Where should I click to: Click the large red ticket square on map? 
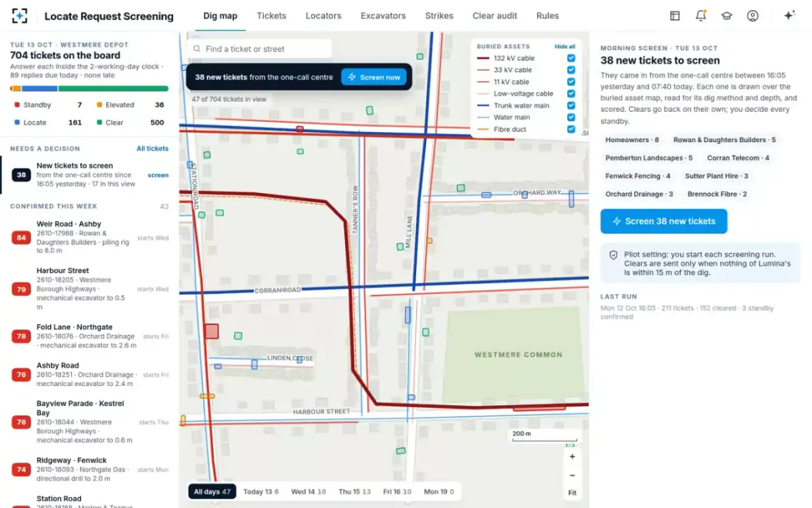212,331
